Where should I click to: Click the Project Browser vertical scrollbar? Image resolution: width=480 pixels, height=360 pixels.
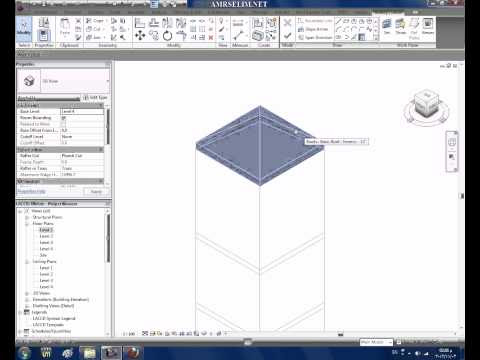pyautogui.click(x=107, y=238)
